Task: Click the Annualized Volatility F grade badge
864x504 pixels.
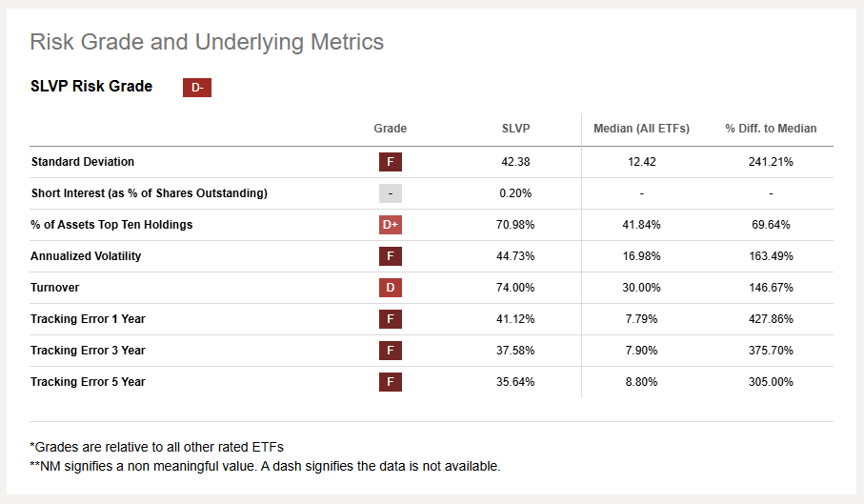Action: pyautogui.click(x=390, y=256)
